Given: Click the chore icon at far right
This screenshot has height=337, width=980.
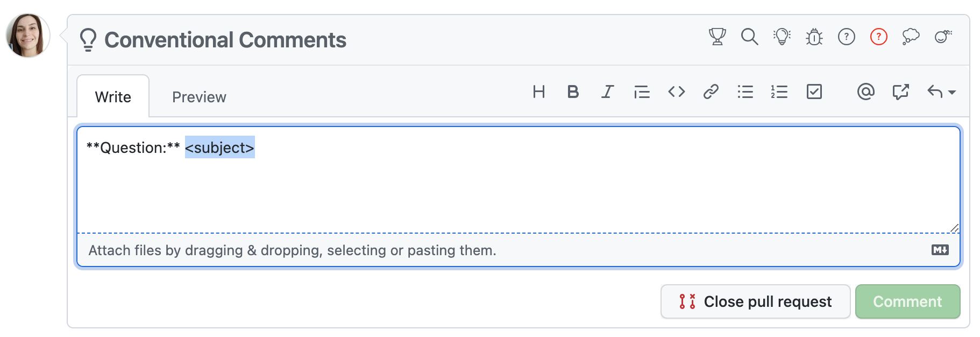Looking at the screenshot, I should tap(943, 37).
